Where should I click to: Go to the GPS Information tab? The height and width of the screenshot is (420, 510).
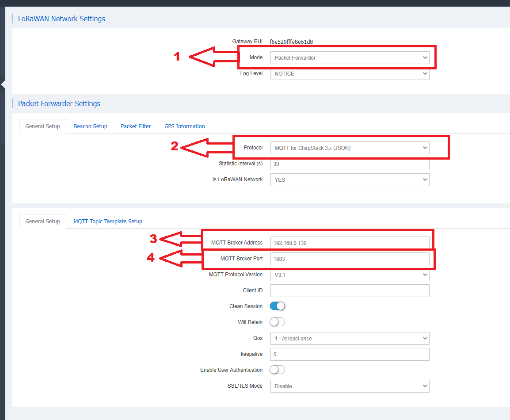pos(184,126)
